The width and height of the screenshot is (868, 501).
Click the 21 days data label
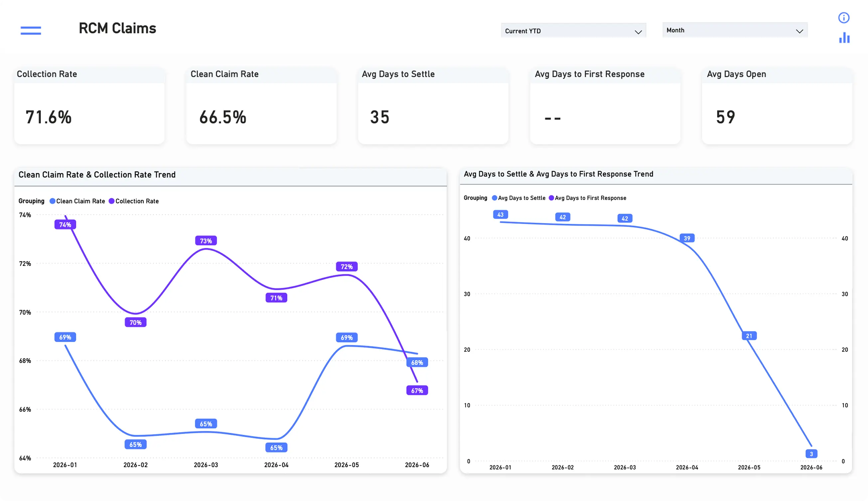(749, 336)
